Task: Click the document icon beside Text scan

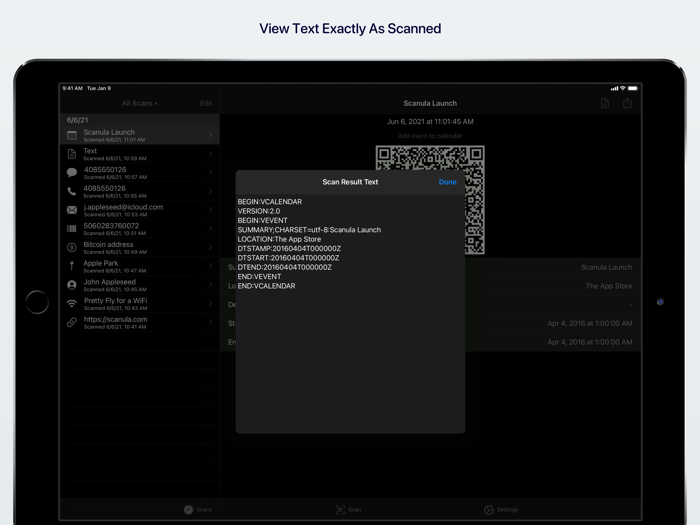Action: (71, 154)
